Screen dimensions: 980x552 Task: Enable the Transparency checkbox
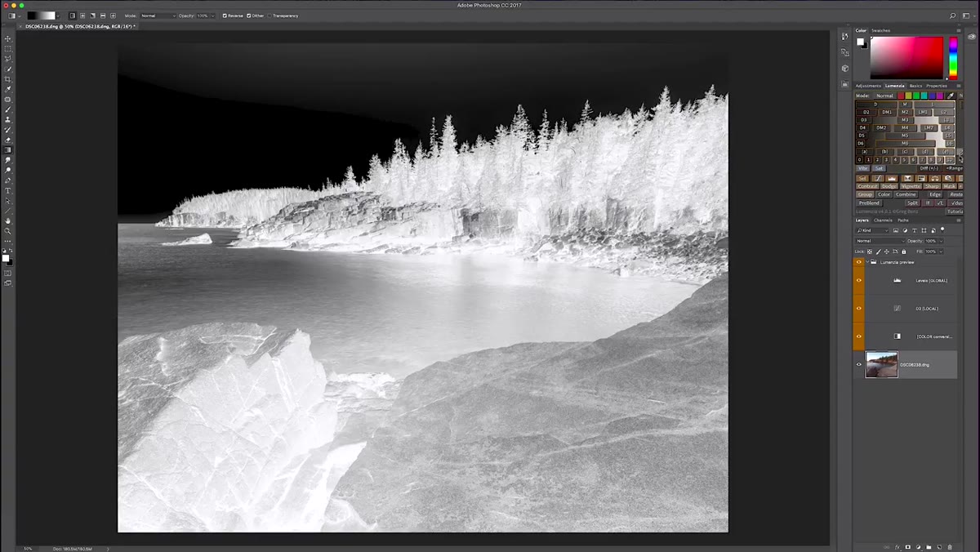pyautogui.click(x=269, y=16)
